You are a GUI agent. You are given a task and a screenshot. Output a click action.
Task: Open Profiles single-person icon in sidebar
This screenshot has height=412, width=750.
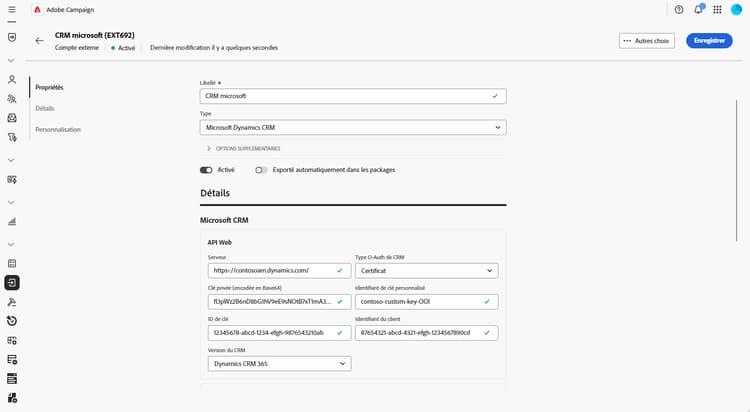coord(12,79)
